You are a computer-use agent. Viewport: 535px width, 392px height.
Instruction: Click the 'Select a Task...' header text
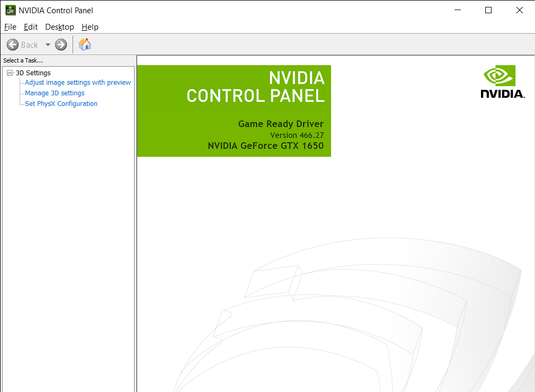pyautogui.click(x=23, y=60)
